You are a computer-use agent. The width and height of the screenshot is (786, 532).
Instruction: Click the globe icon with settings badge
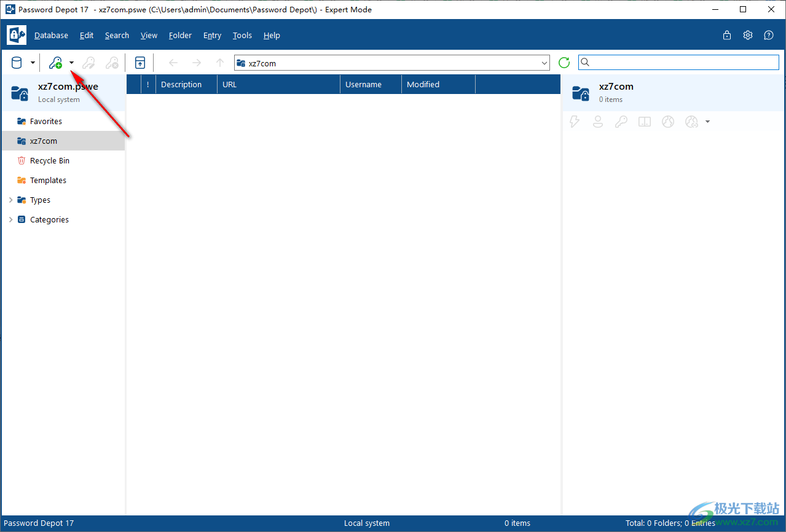[692, 122]
